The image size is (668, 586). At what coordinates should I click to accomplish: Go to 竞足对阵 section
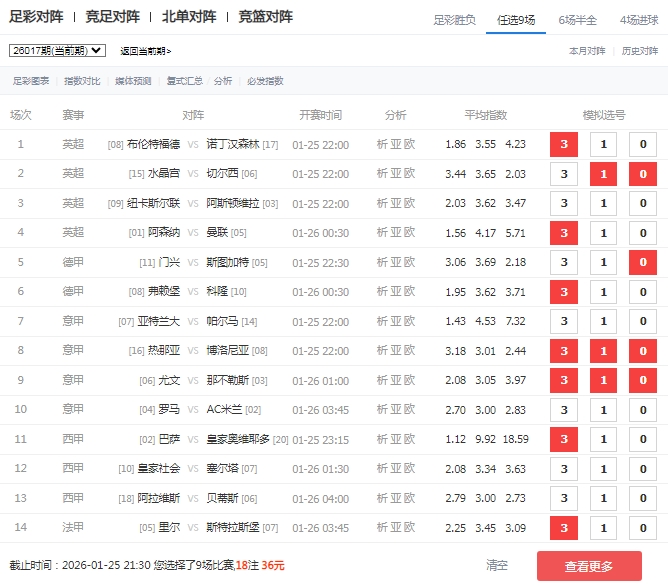pos(113,17)
